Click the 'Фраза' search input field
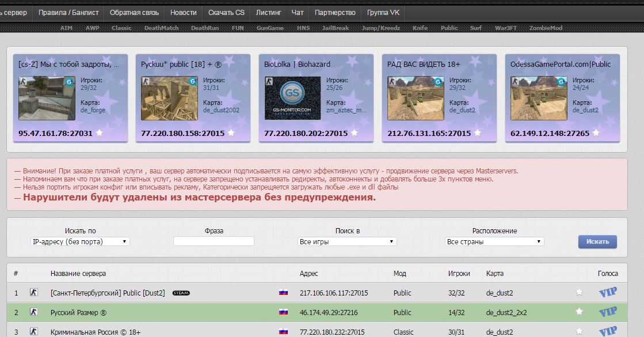Viewport: 644px width, 337px height. [x=214, y=241]
